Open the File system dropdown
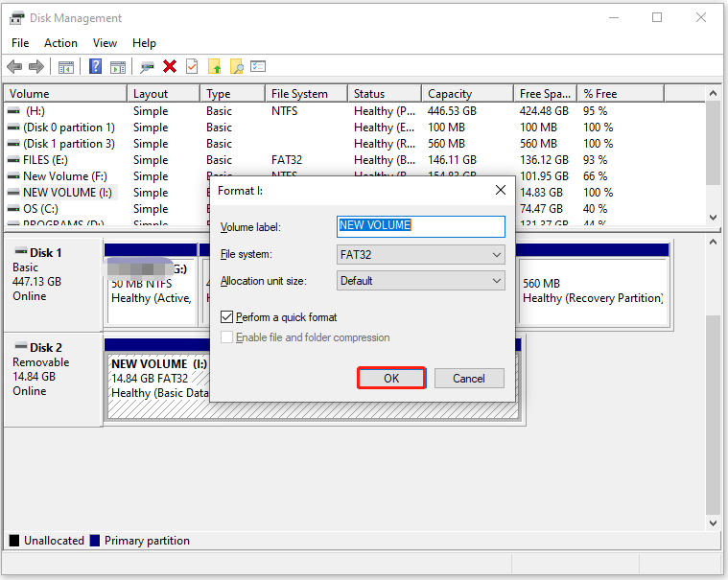Image resolution: width=728 pixels, height=580 pixels. coord(421,255)
